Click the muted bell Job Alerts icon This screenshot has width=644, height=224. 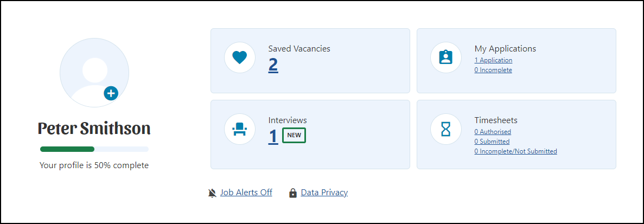point(212,193)
